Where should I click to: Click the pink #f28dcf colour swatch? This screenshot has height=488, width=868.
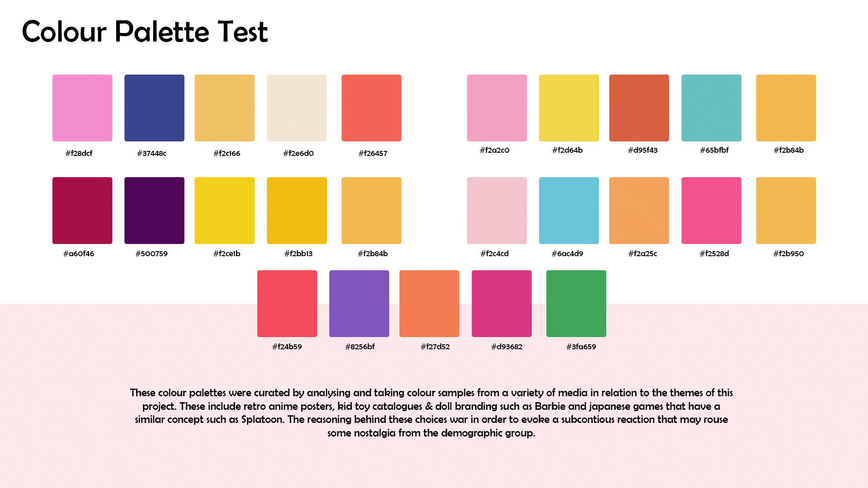coord(82,108)
